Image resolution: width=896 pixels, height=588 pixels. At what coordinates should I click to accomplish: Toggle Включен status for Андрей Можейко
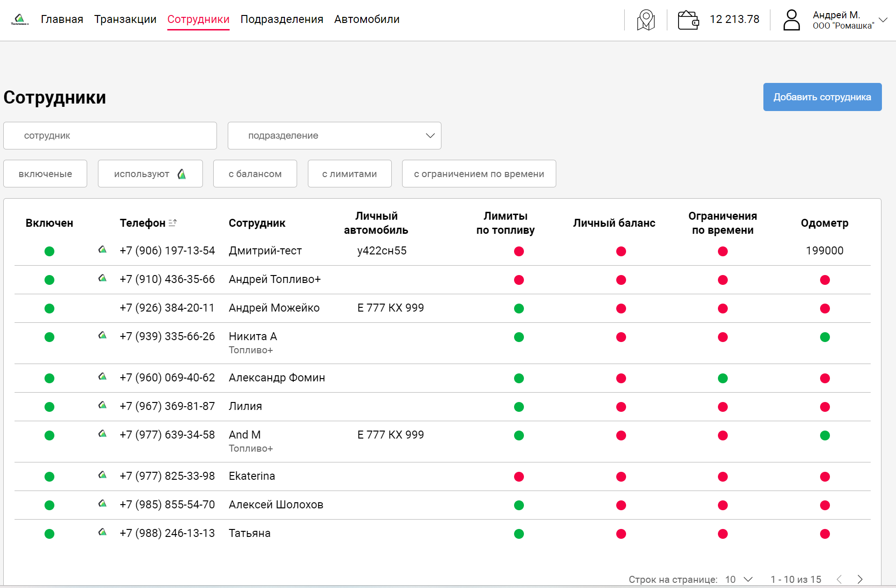pyautogui.click(x=49, y=308)
